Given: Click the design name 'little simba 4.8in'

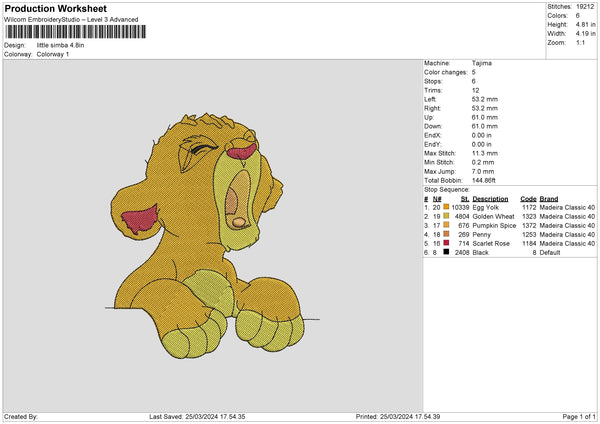Looking at the screenshot, I should (60, 45).
